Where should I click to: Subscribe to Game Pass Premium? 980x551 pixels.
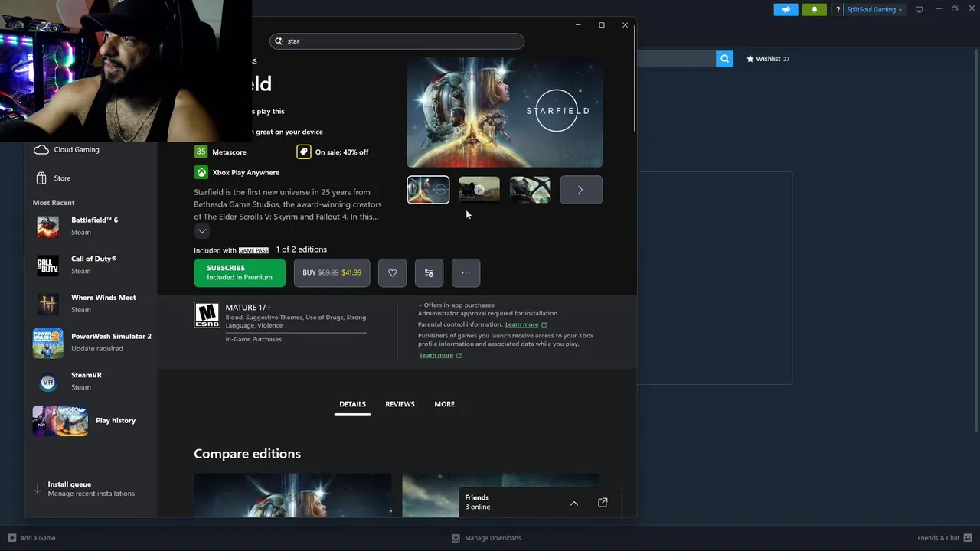pos(240,273)
